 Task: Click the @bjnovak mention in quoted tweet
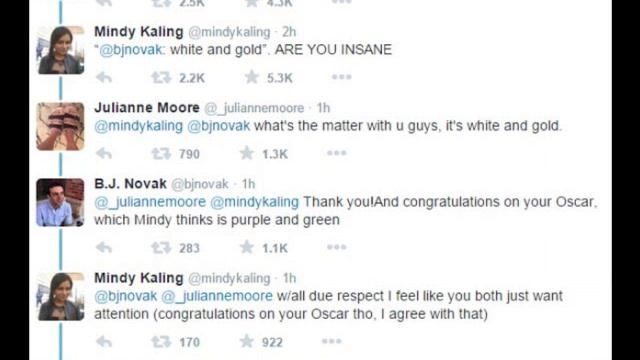point(131,50)
